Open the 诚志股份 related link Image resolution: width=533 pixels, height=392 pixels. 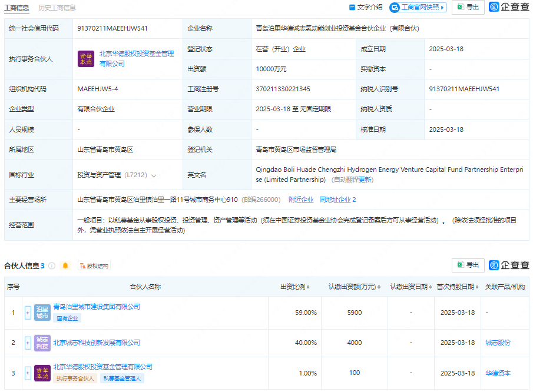click(x=498, y=343)
